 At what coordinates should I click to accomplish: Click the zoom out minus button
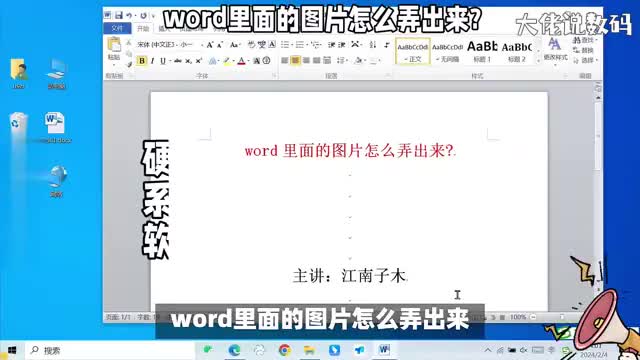(x=533, y=317)
